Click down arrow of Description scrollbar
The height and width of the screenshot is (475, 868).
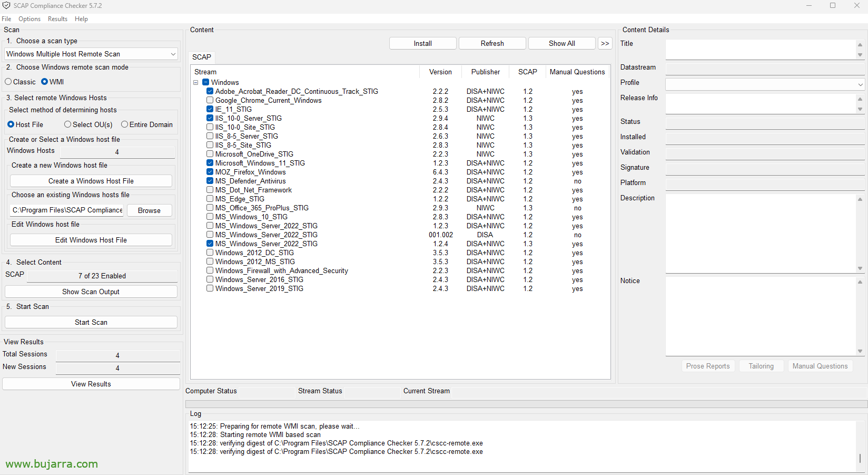point(860,268)
